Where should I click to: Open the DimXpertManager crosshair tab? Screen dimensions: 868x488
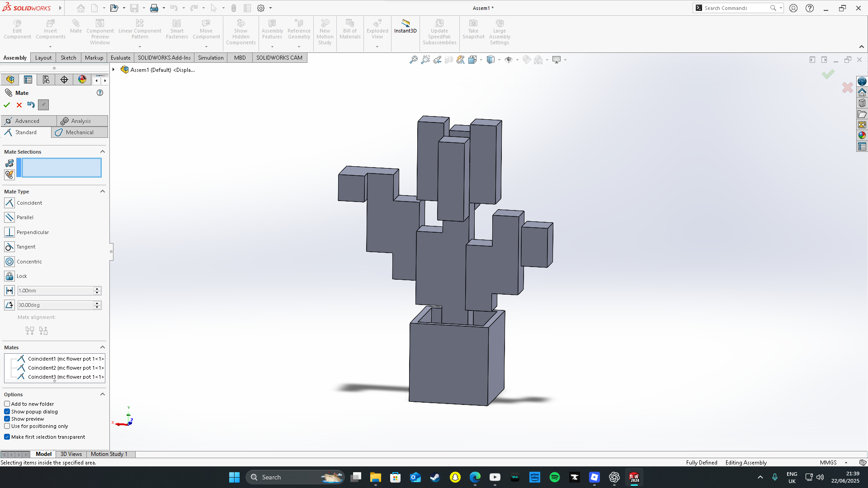point(64,80)
